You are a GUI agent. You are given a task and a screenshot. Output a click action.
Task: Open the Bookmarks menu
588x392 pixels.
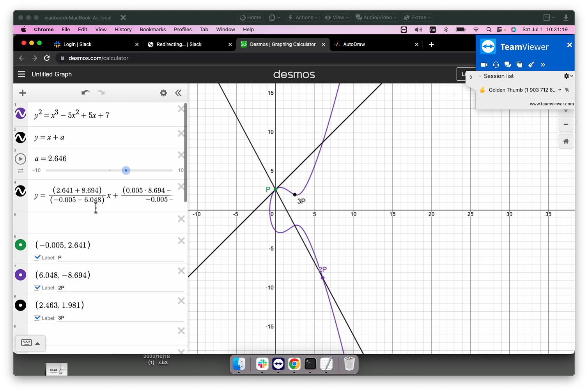[x=153, y=29]
